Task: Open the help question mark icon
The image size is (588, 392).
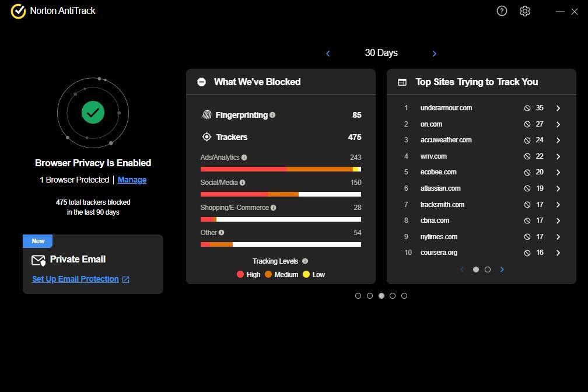Action: tap(502, 11)
